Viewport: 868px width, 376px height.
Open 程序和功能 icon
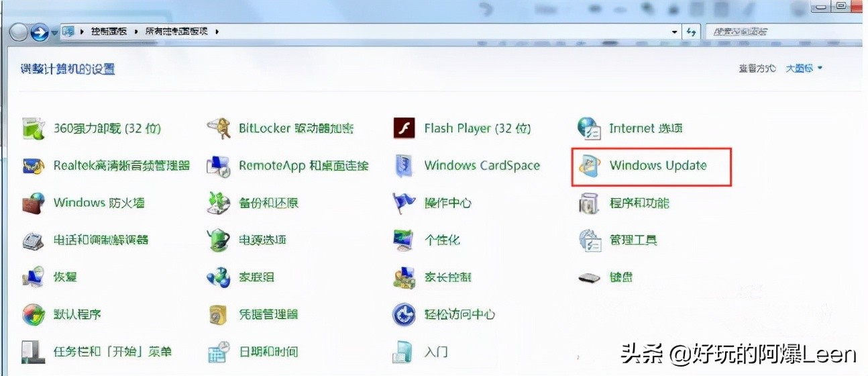[589, 202]
